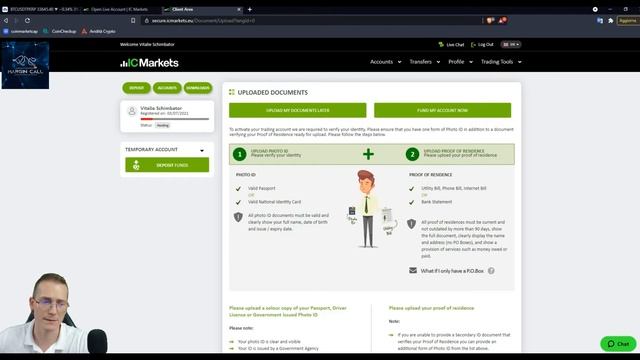Open a new tab with the plus icon
Image resolution: width=640 pixels, height=360 pixels.
click(x=250, y=9)
